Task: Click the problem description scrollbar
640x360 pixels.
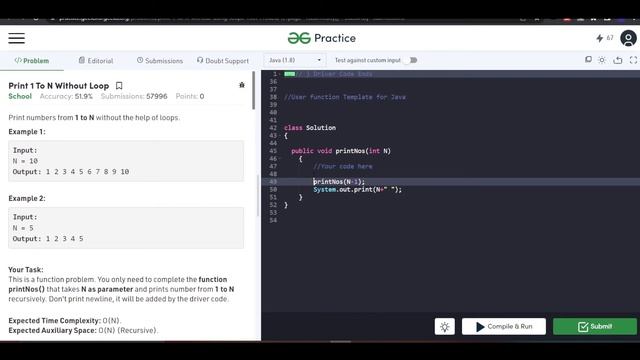Action: pos(253,91)
